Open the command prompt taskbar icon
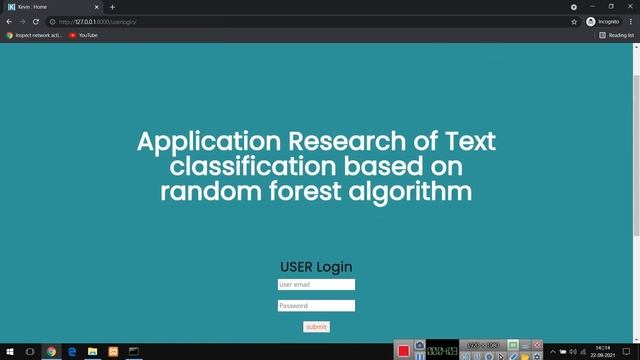640x360 pixels. click(133, 351)
